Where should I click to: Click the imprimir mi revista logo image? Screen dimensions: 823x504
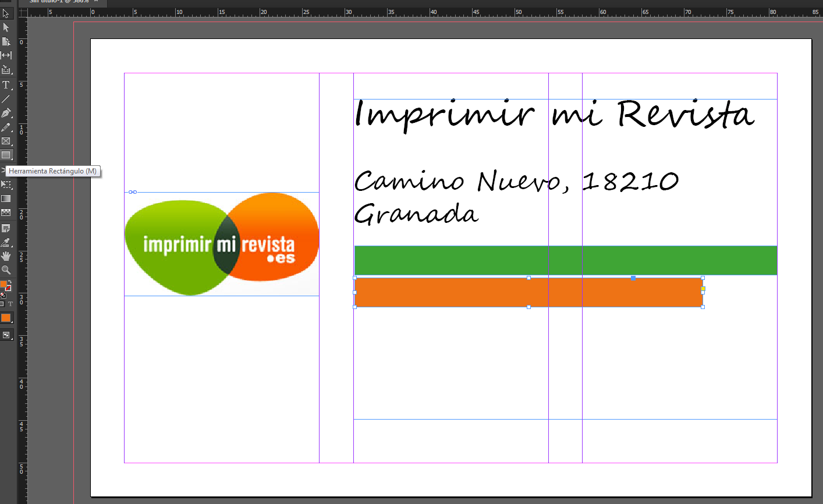click(x=222, y=244)
